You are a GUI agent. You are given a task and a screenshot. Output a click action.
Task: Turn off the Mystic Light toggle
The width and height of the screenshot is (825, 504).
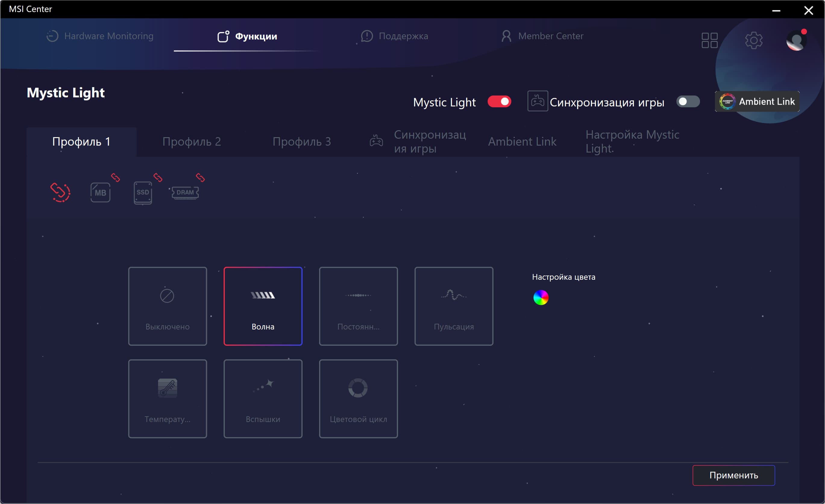(x=499, y=102)
